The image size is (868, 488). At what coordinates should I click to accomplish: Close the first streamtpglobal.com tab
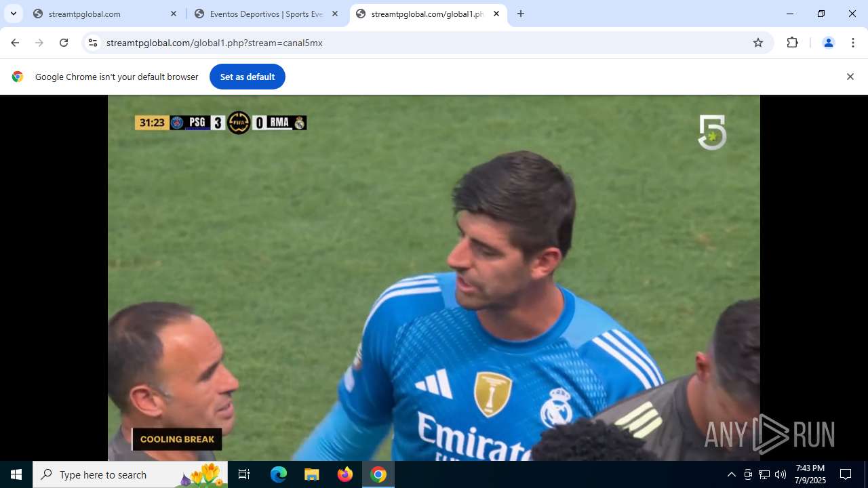[174, 14]
